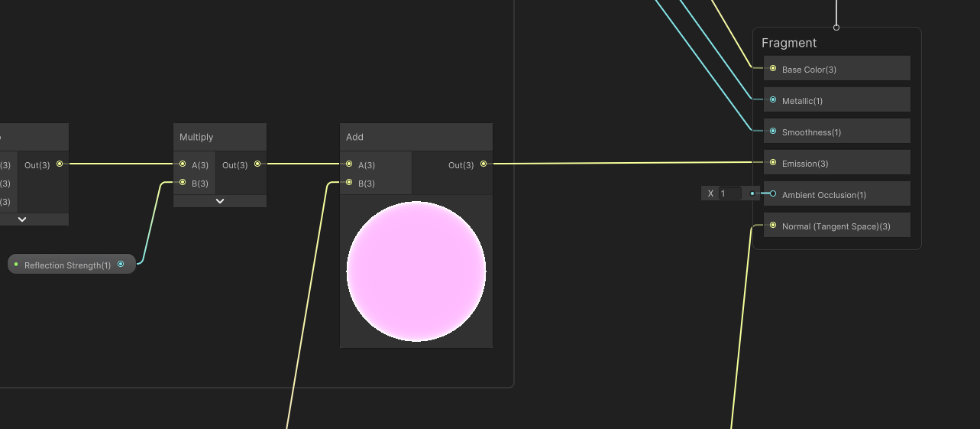
Task: Click the Multiply node's A(3) input port
Action: (182, 164)
